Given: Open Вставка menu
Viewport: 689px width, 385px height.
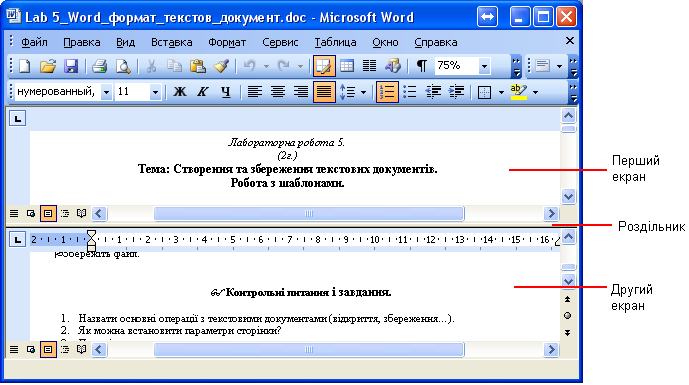Looking at the screenshot, I should tap(172, 42).
